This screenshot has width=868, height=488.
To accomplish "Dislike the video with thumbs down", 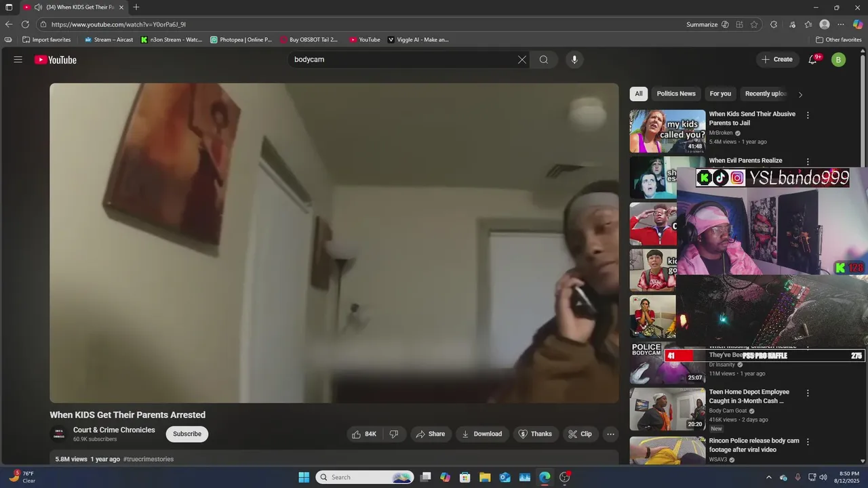I will 394,434.
